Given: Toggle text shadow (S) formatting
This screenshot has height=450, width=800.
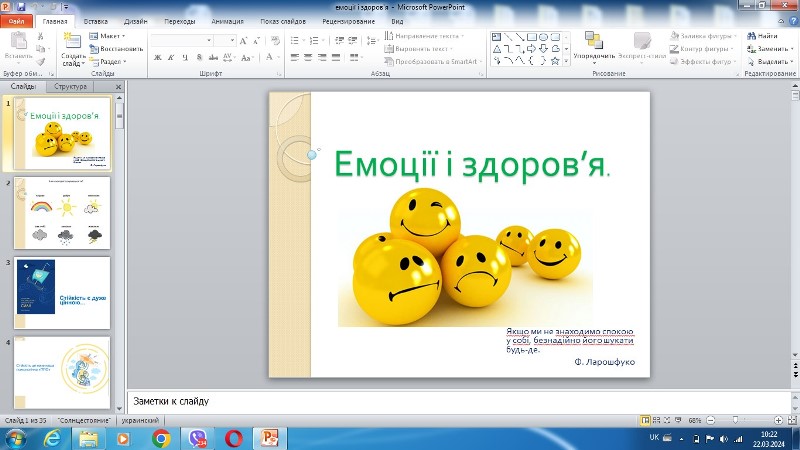Looking at the screenshot, I should tap(199, 58).
